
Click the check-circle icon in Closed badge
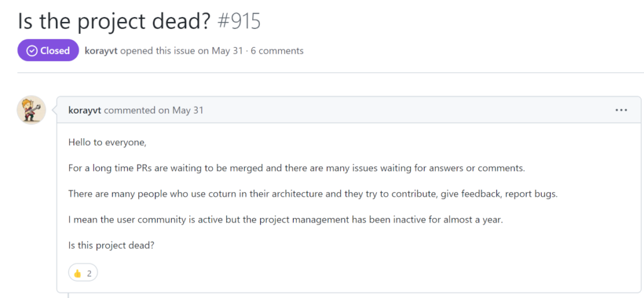[31, 50]
